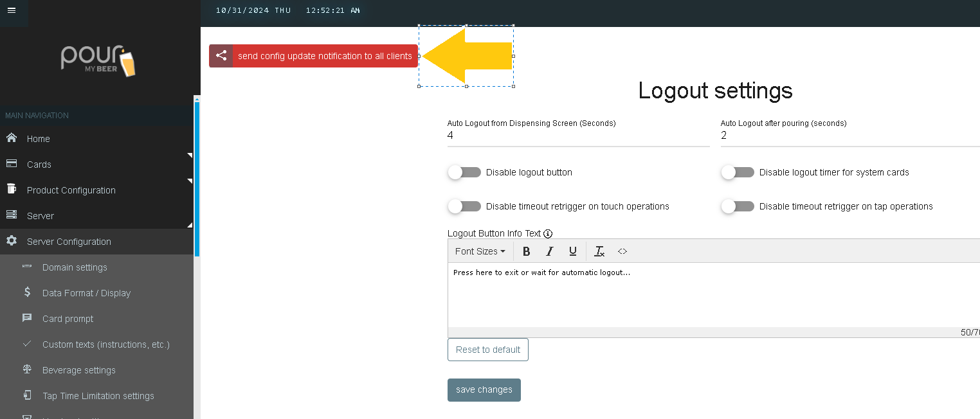Viewport: 980px width, 419px height.
Task: Click the Product Configuration beer mug icon
Action: point(12,189)
